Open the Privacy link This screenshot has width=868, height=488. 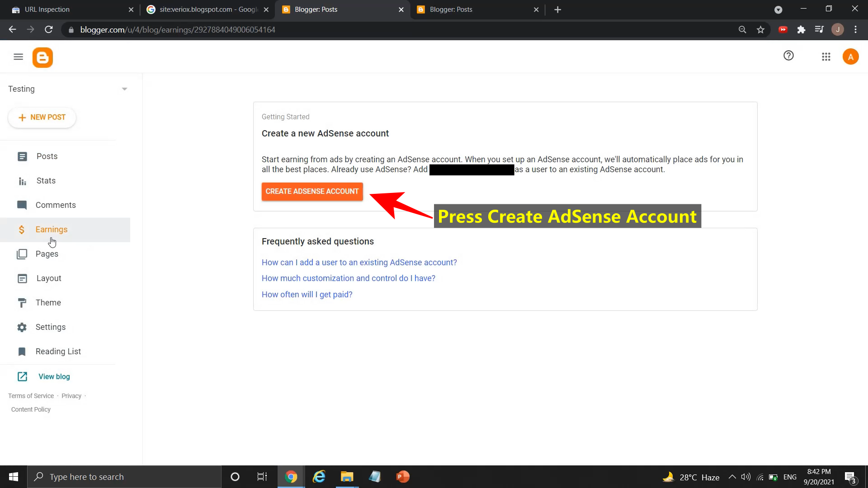(71, 396)
